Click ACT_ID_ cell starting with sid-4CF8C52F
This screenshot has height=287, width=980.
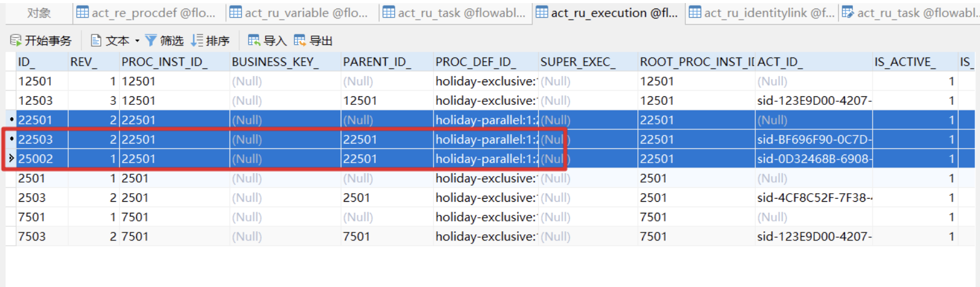coord(814,198)
